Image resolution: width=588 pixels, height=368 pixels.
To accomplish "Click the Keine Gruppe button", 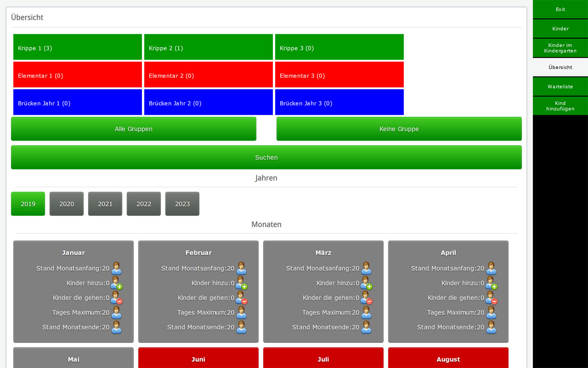I will click(399, 129).
